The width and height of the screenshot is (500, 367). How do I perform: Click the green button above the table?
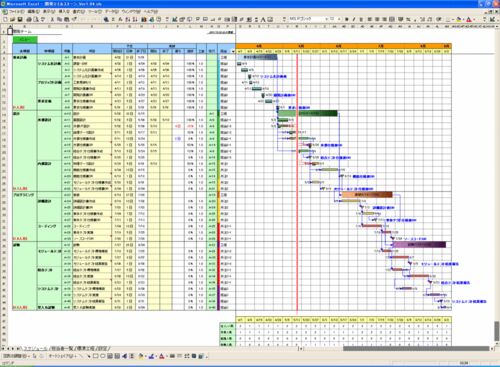(25, 40)
